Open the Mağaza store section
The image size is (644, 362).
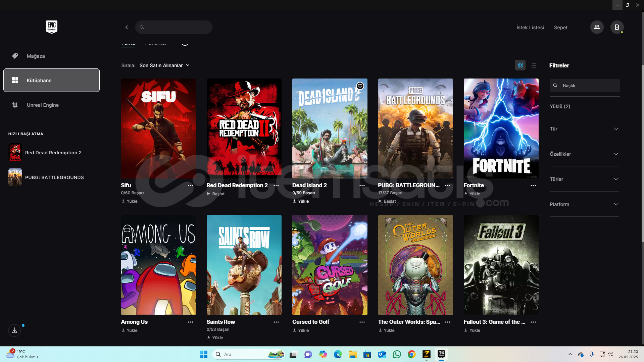pyautogui.click(x=51, y=56)
